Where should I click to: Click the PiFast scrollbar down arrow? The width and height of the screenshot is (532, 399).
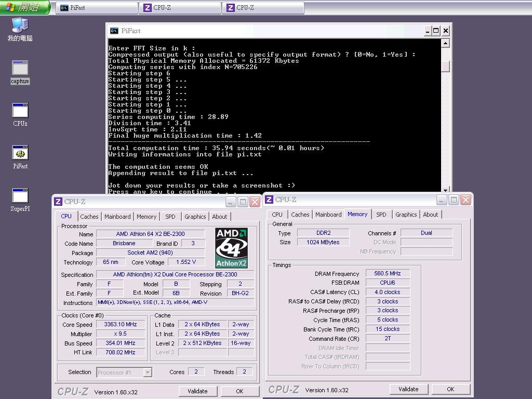click(x=445, y=189)
